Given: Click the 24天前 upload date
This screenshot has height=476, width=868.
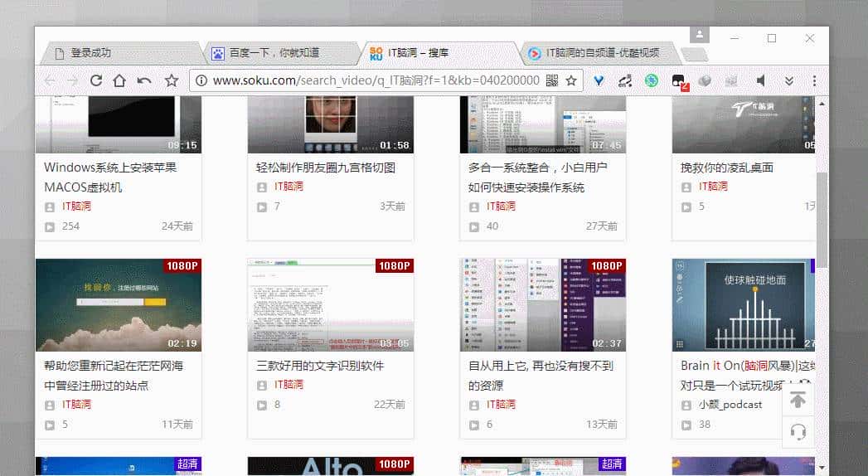Looking at the screenshot, I should click(177, 226).
